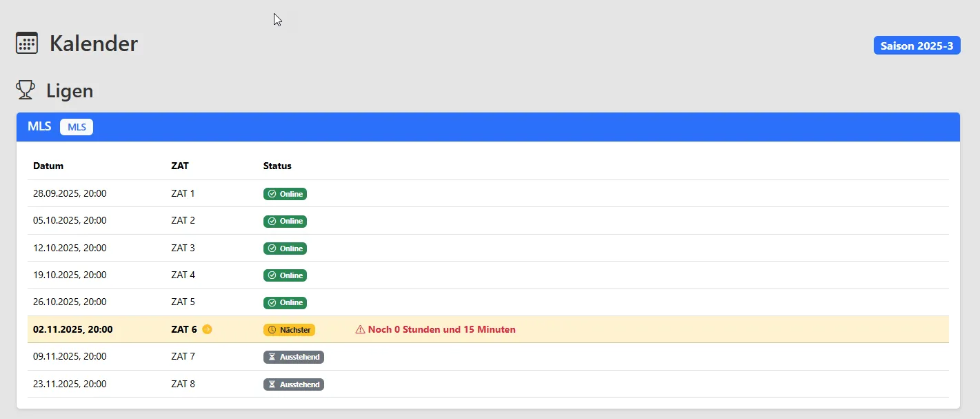Click the red warning triangle icon
Image resolution: width=980 pixels, height=419 pixels.
360,329
